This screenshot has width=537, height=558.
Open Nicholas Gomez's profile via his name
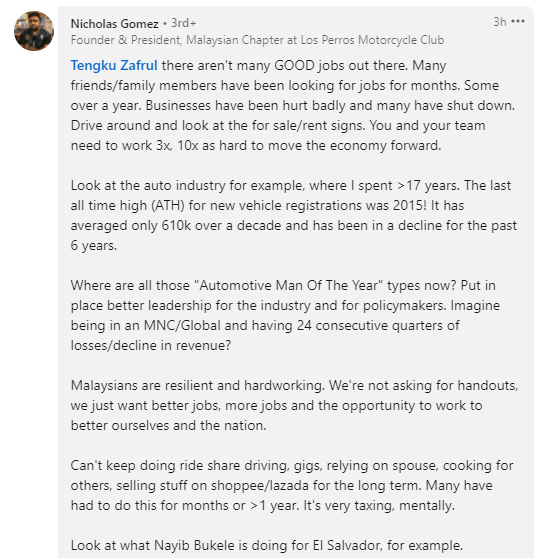tap(114, 24)
